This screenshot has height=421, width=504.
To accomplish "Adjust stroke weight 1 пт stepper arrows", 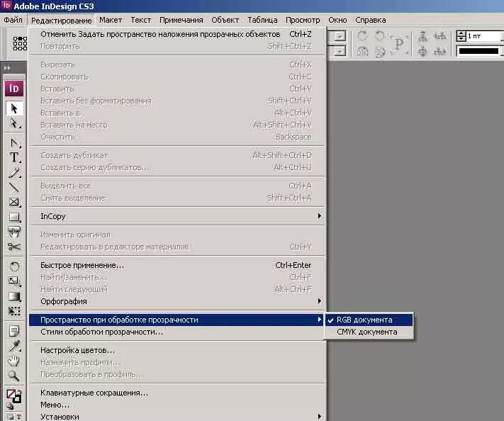I will pos(461,36).
